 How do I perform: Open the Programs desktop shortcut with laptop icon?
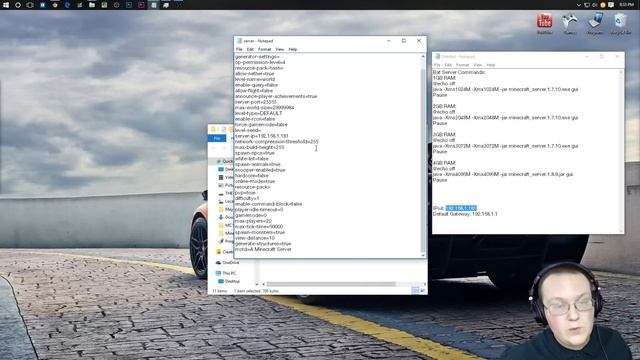[x=595, y=24]
